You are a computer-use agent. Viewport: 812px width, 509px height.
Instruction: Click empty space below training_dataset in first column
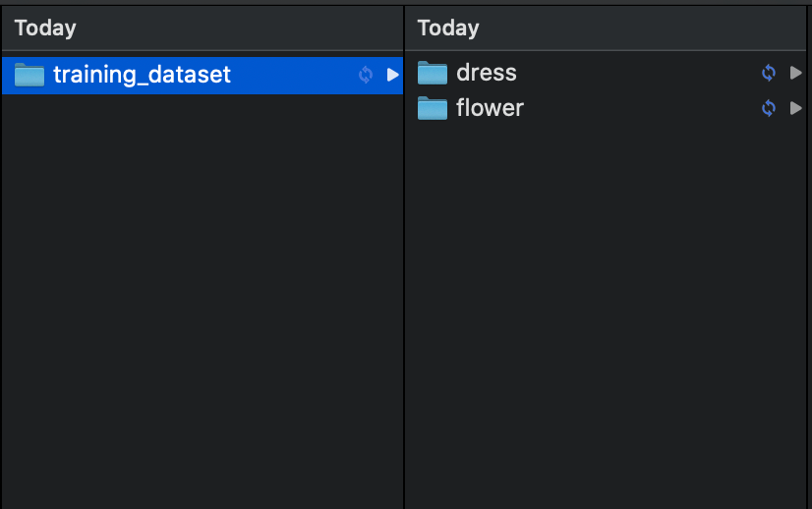pos(203,301)
